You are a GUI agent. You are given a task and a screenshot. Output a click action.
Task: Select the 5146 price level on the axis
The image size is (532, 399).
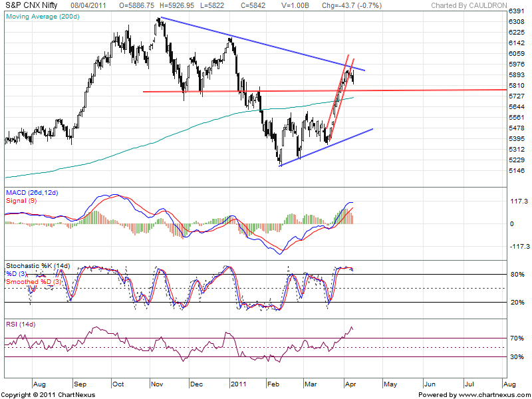(x=517, y=171)
